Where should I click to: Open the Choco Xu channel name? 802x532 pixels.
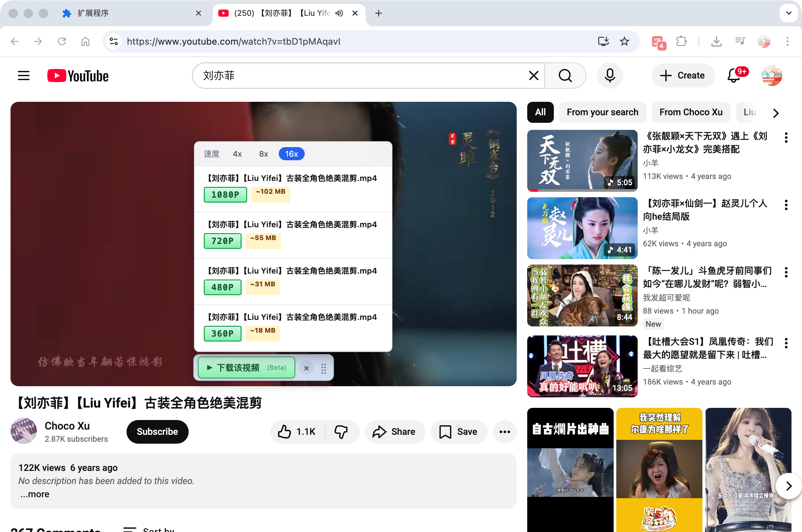pyautogui.click(x=67, y=426)
